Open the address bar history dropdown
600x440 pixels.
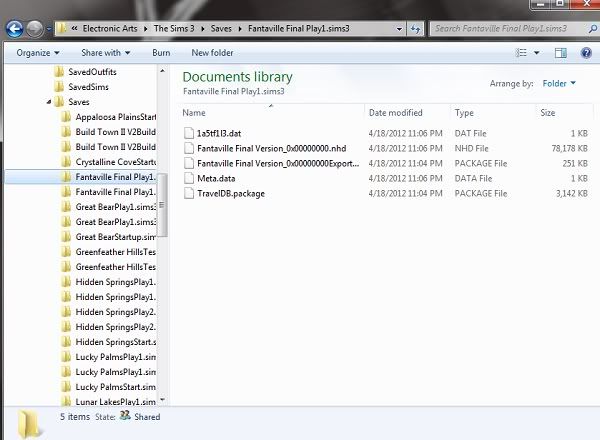point(399,29)
